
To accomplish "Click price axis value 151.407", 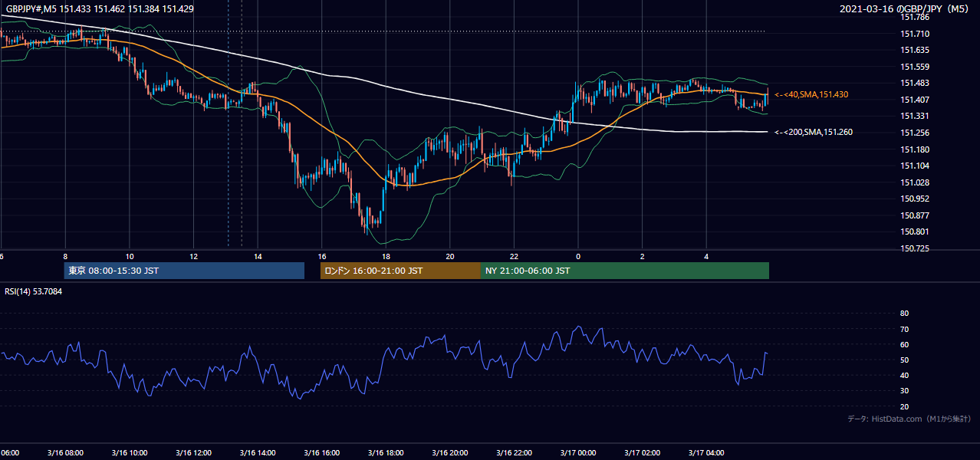I will click(x=915, y=100).
